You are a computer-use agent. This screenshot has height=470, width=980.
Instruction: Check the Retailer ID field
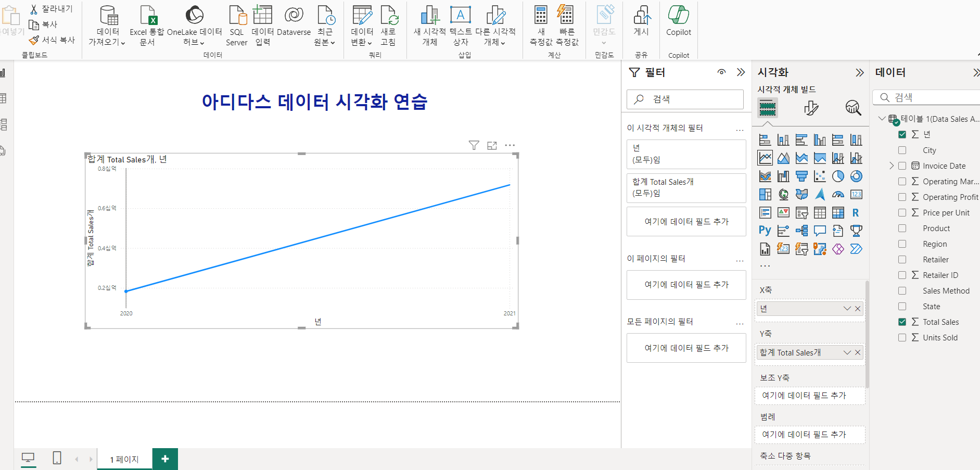[x=902, y=275]
